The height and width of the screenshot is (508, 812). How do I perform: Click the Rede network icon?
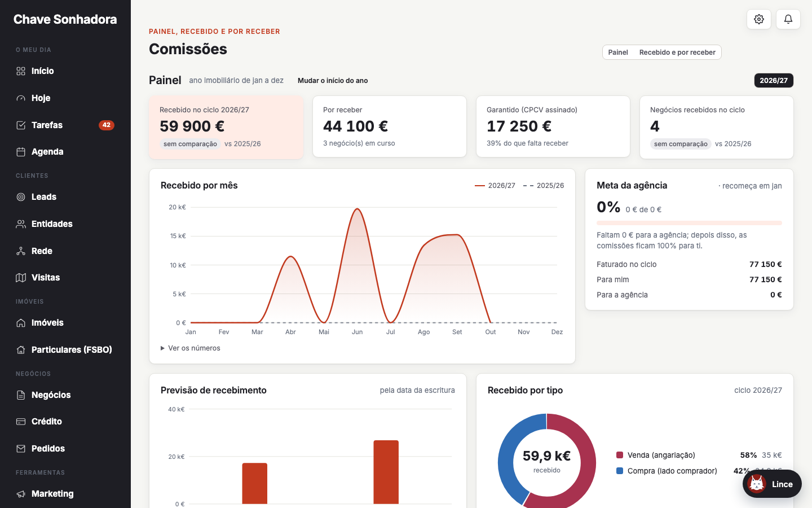click(21, 251)
